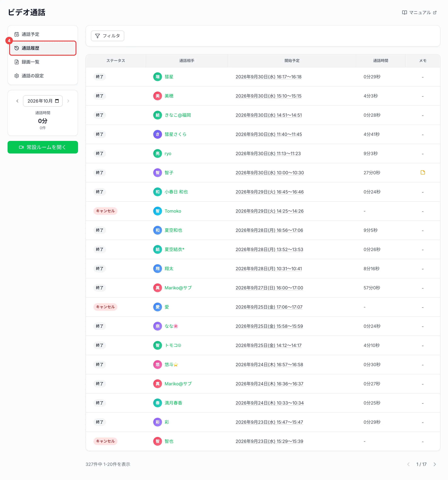The image size is (448, 480).
Task: Click the 悠 avatar beside 悠斗
Action: coord(157,365)
